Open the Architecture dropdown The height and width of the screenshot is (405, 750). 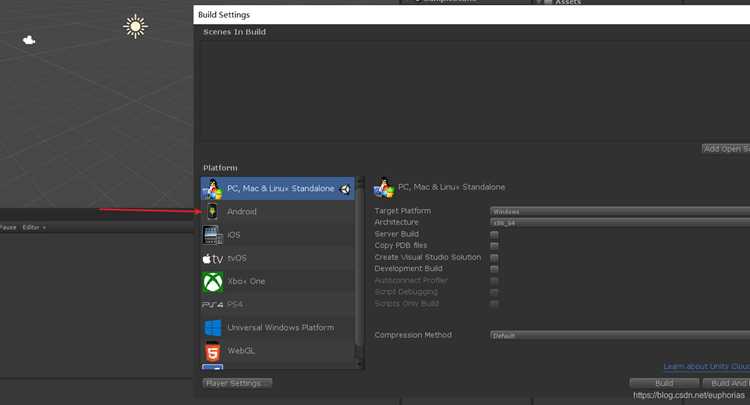620,223
